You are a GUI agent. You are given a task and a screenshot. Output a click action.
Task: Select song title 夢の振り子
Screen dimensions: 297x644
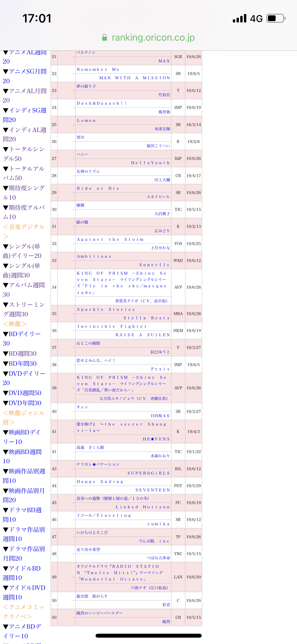[86, 86]
